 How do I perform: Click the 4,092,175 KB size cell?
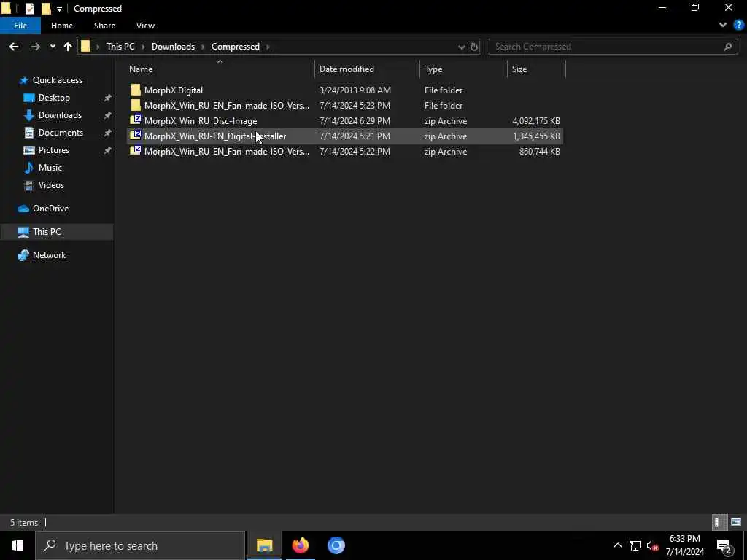pyautogui.click(x=536, y=121)
